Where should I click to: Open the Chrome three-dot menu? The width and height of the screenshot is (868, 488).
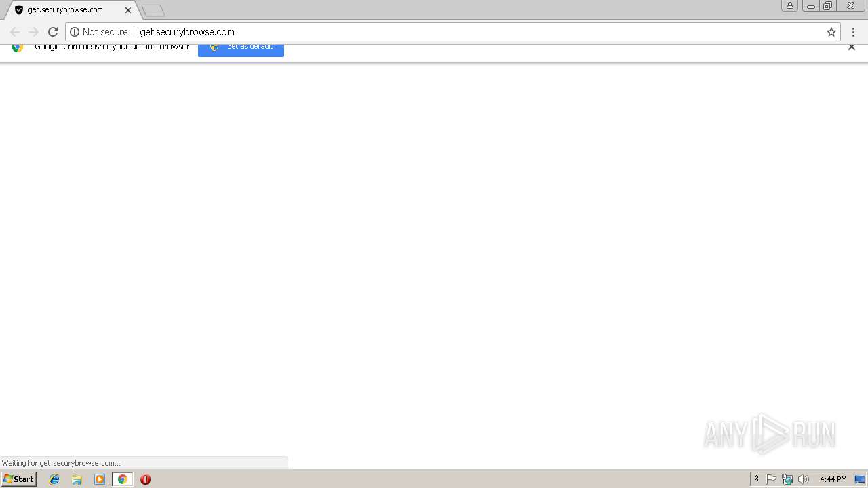(x=854, y=32)
